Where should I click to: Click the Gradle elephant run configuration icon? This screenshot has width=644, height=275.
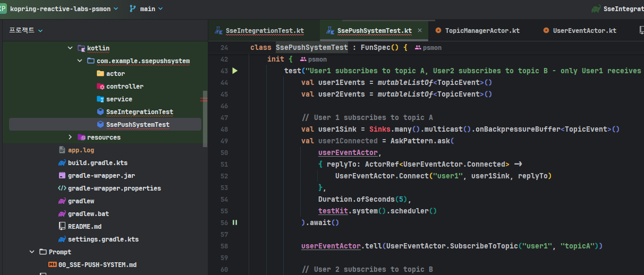(x=596, y=8)
